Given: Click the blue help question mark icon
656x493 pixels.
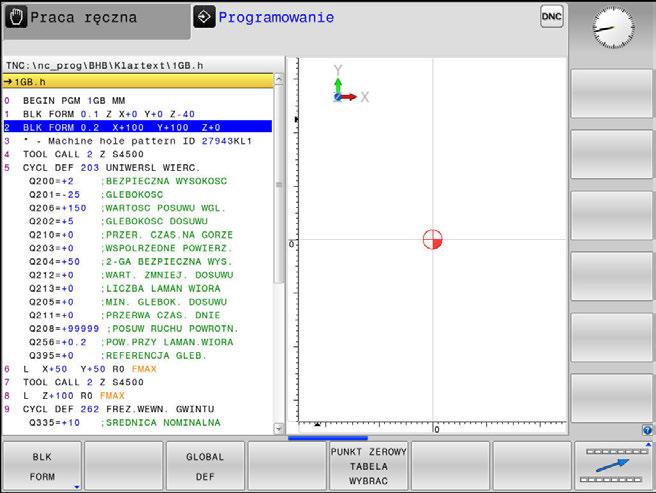Looking at the screenshot, I should tap(647, 430).
